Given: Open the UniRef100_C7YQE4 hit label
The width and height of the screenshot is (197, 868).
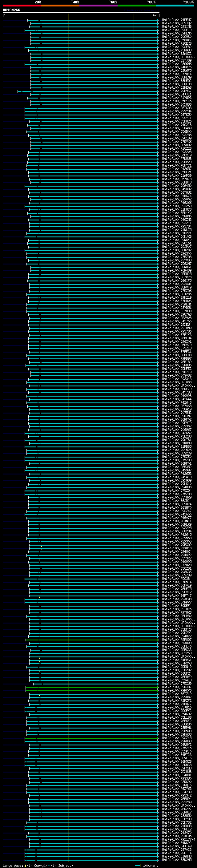Looking at the screenshot, I should tap(177, 74).
